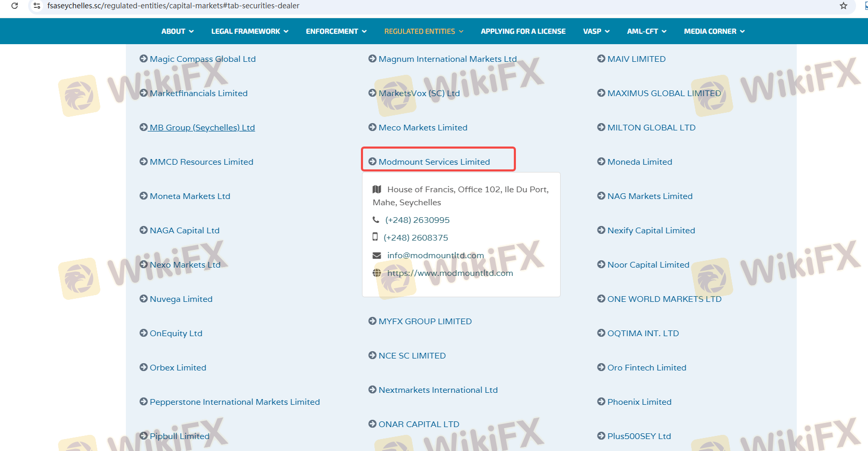Viewport: 868px width, 451px height.
Task: Expand the ONE WORLD MARKETS LTD entry
Action: point(665,299)
